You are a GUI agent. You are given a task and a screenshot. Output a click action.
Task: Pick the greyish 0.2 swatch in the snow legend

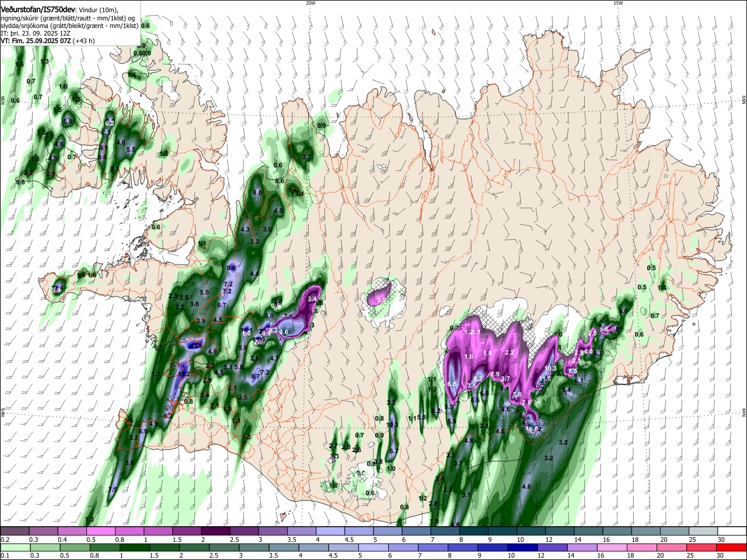(15, 531)
